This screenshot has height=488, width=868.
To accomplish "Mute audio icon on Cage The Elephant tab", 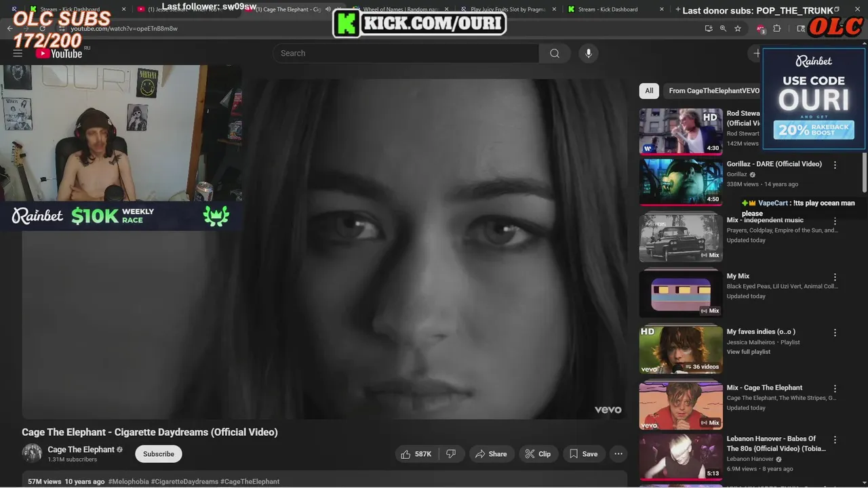I will [x=328, y=9].
